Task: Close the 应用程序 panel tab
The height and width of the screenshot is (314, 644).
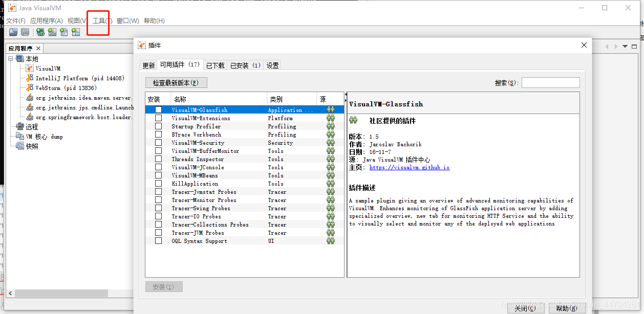Action: pyautogui.click(x=38, y=49)
